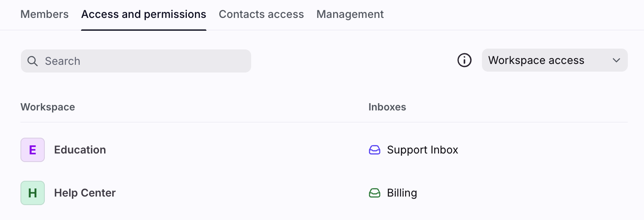This screenshot has width=644, height=220.
Task: Go to the Management tab
Action: 350,14
